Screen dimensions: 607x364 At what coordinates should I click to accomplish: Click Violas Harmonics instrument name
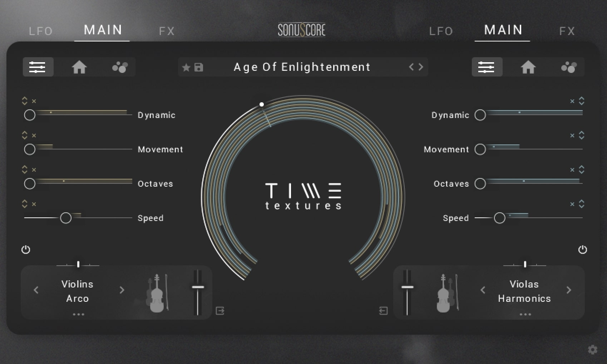[524, 291]
